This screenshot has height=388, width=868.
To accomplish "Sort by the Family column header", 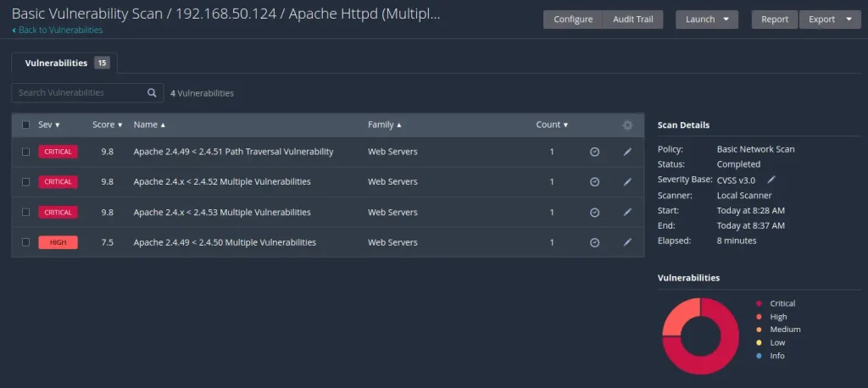I will [384, 125].
